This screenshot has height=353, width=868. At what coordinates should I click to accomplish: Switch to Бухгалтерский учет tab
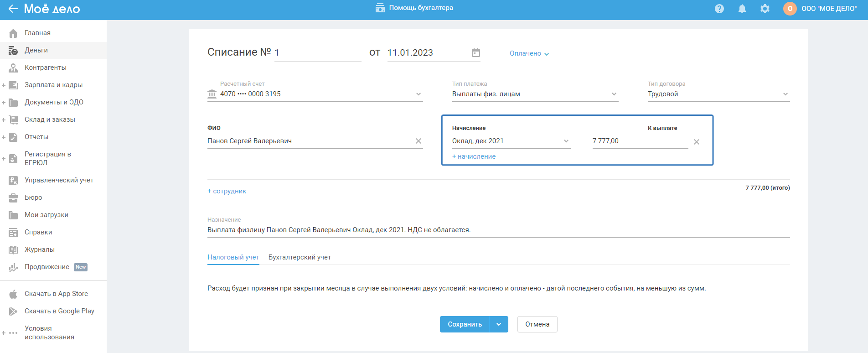pos(300,257)
